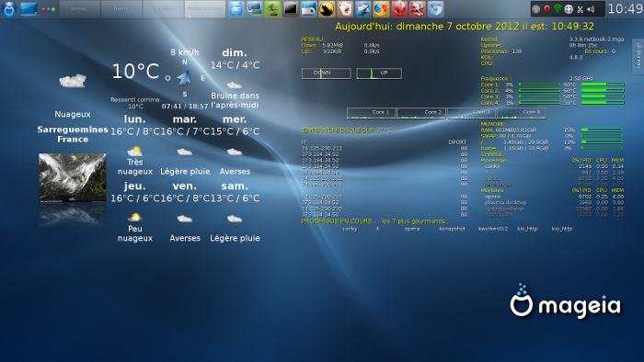
Task: Click the round grey tray icon beside Wi-Fi
Action: pyautogui.click(x=569, y=9)
